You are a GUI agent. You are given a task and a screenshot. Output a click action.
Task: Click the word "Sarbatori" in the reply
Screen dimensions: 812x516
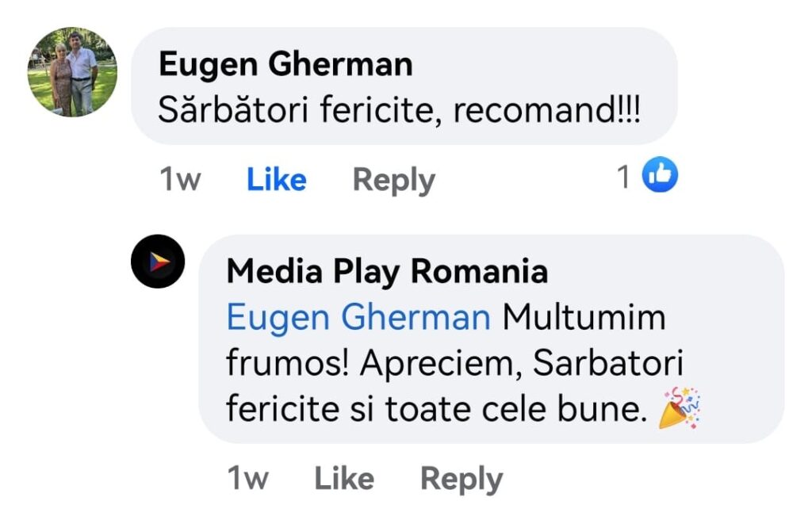pyautogui.click(x=608, y=364)
